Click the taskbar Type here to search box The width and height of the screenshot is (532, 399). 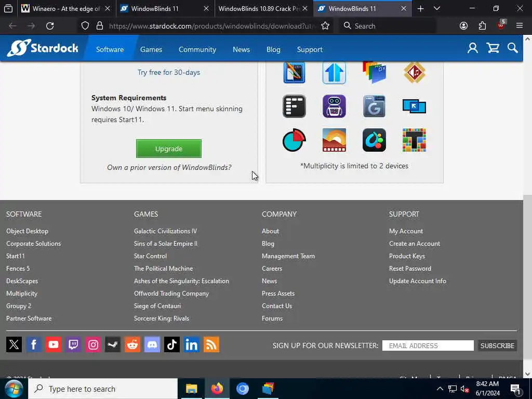(x=103, y=389)
